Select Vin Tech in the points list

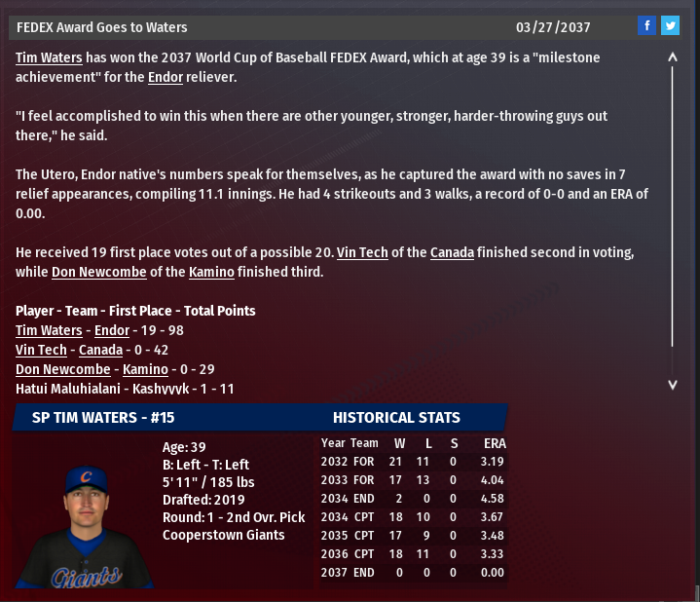tap(41, 350)
